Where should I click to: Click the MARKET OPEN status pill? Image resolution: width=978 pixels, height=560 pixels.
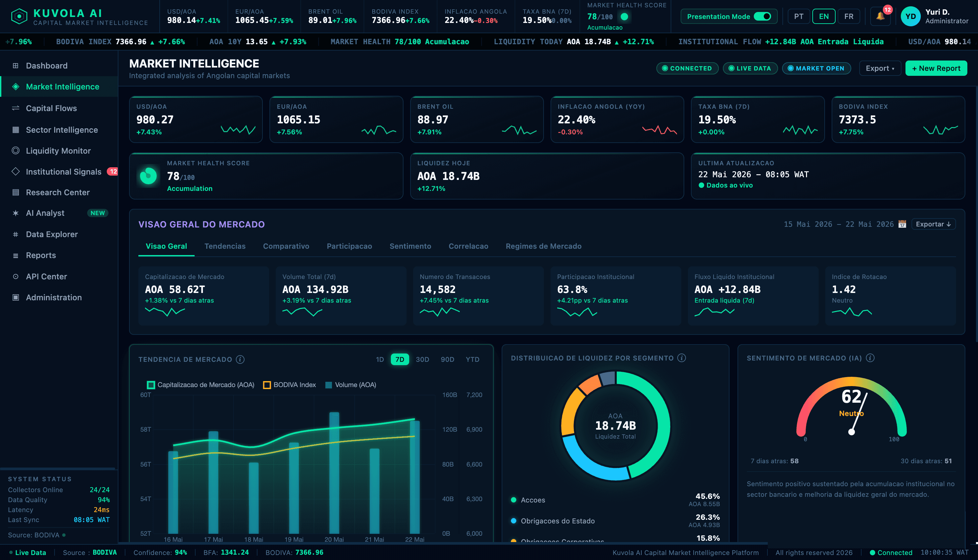tap(816, 69)
